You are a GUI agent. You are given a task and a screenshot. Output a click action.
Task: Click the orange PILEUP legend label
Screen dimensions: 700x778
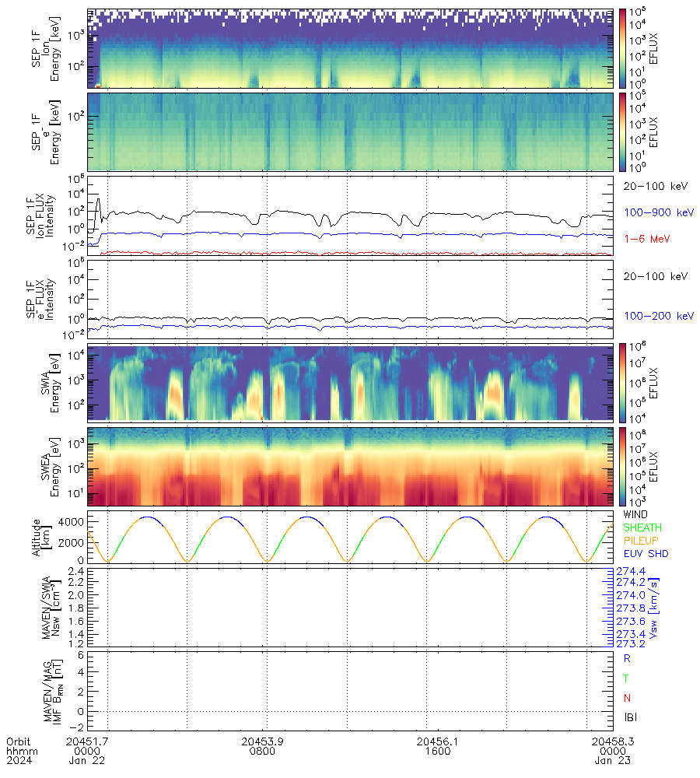tap(642, 541)
